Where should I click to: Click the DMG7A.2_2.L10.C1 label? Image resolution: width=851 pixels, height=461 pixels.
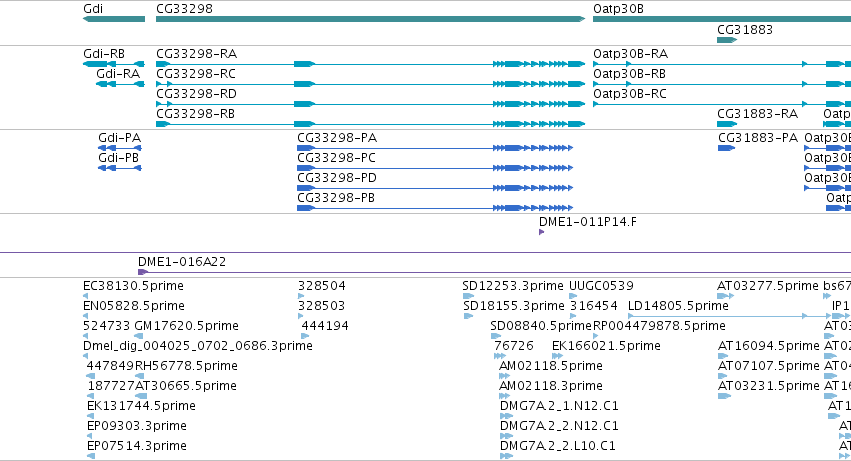coord(558,446)
